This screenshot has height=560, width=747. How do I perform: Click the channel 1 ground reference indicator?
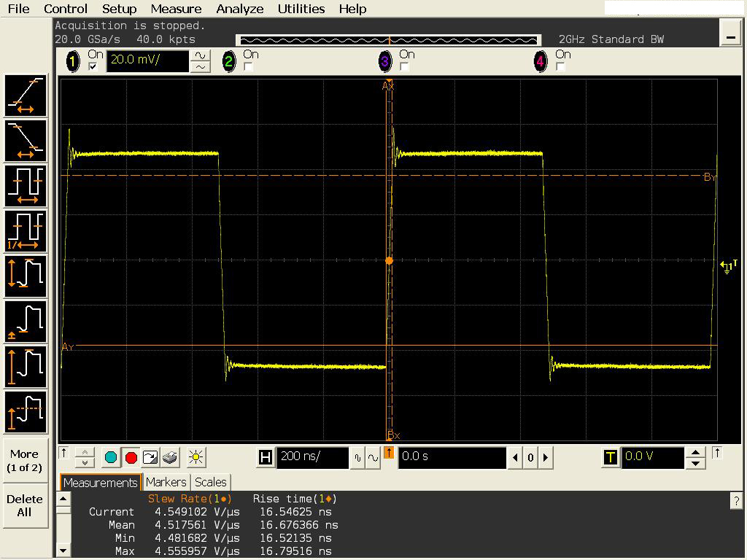coord(729,266)
